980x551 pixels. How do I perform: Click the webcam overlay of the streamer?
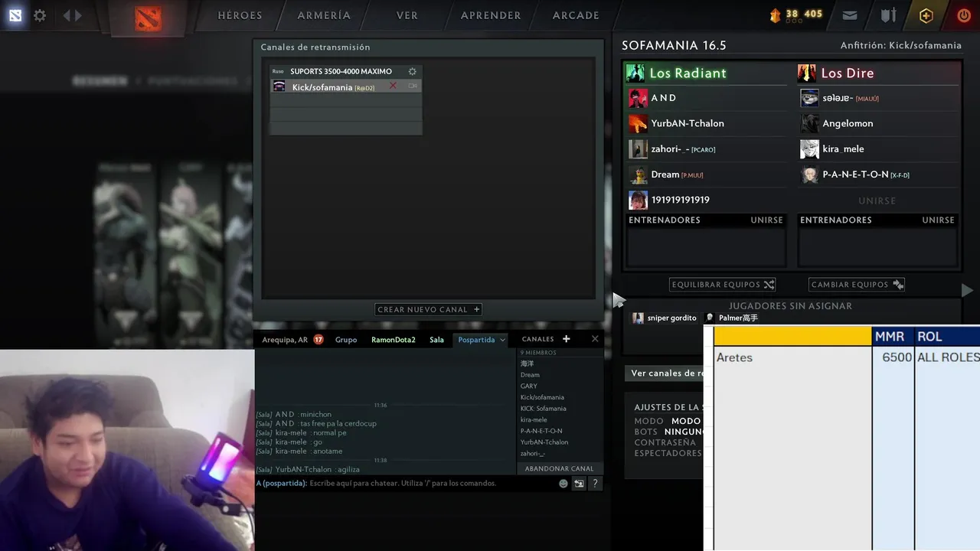[x=127, y=450]
